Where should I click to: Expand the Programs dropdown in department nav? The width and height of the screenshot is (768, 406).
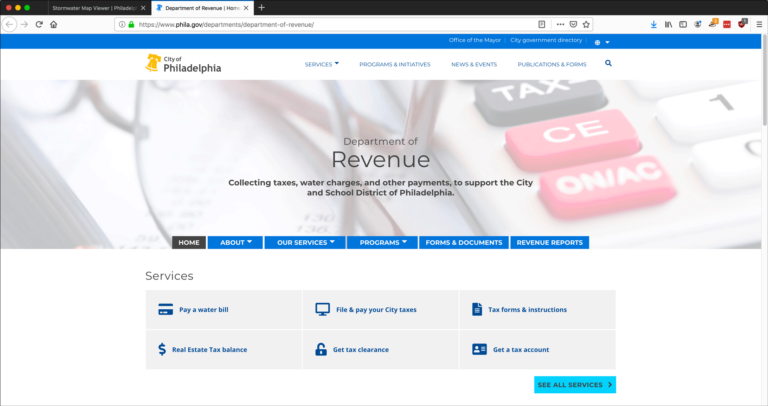point(383,242)
